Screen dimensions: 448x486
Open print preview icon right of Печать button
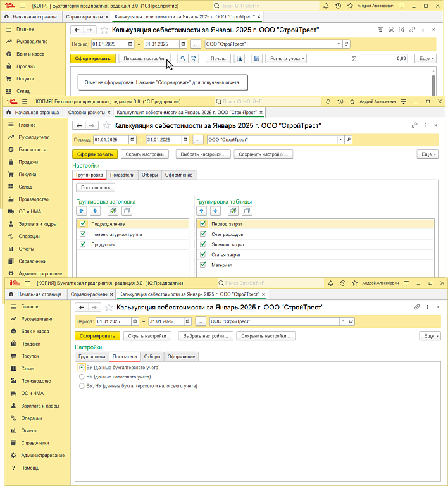(239, 59)
